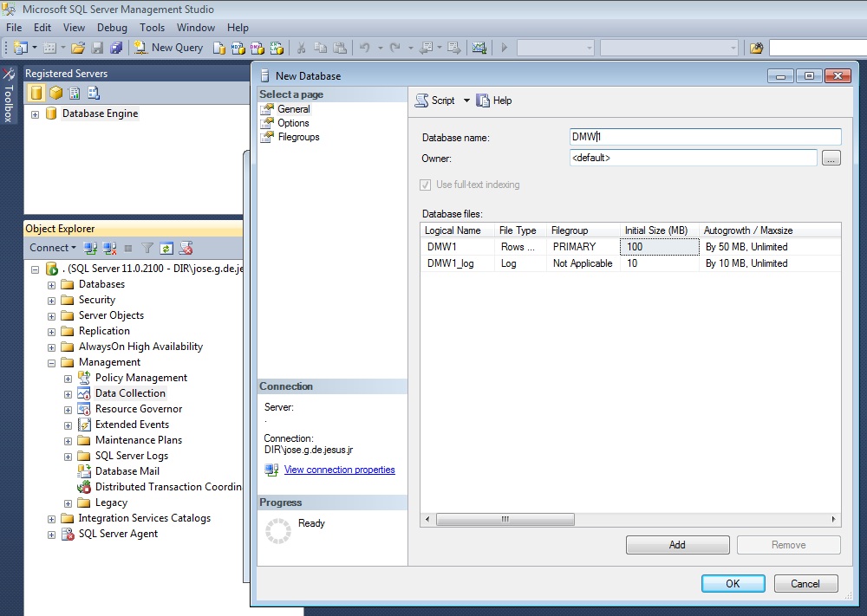
Task: Collapse the Management folder node
Action: pos(51,363)
